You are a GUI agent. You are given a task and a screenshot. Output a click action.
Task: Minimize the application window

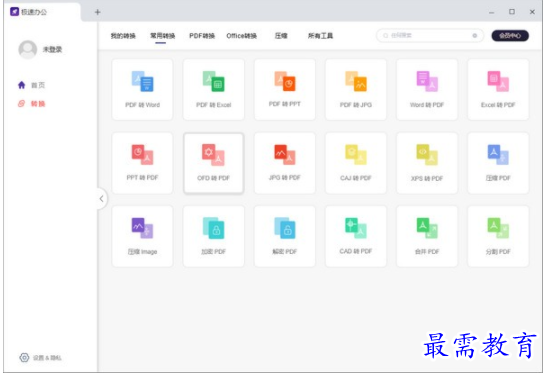coord(491,12)
